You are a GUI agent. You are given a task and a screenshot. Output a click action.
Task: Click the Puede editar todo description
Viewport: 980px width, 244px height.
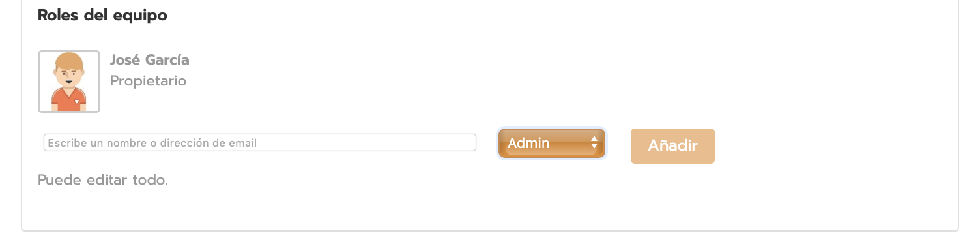103,180
